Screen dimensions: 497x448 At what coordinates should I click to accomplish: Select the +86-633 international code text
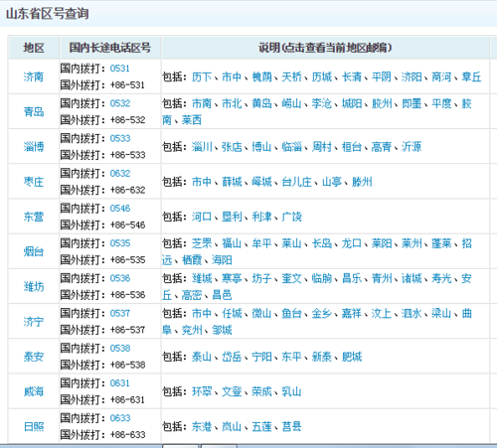tap(127, 435)
